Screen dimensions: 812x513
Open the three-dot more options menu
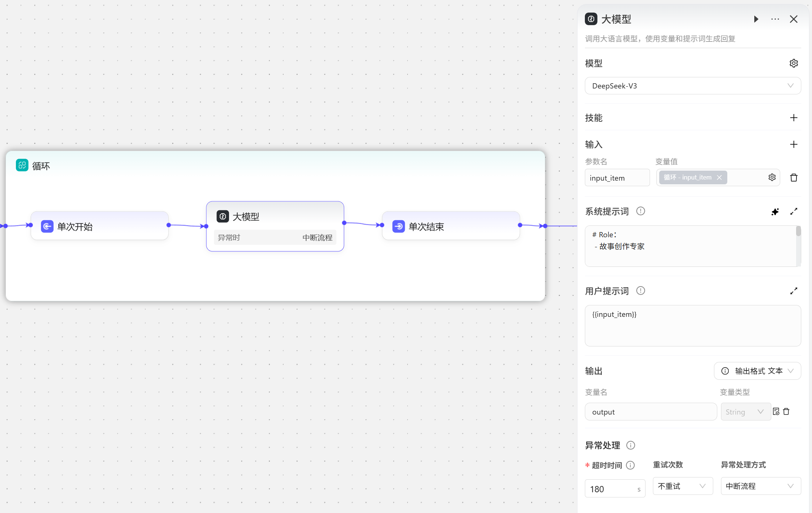pos(775,19)
